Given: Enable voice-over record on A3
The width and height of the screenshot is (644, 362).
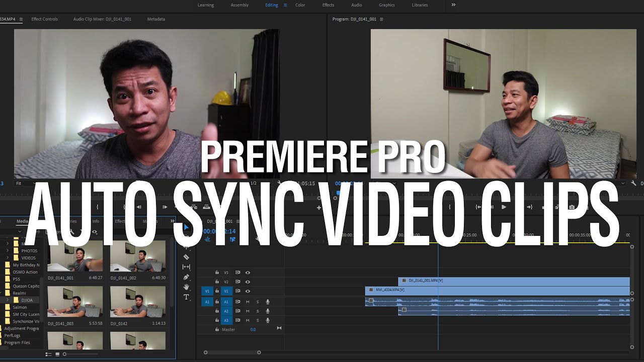Looking at the screenshot, I should point(268,320).
